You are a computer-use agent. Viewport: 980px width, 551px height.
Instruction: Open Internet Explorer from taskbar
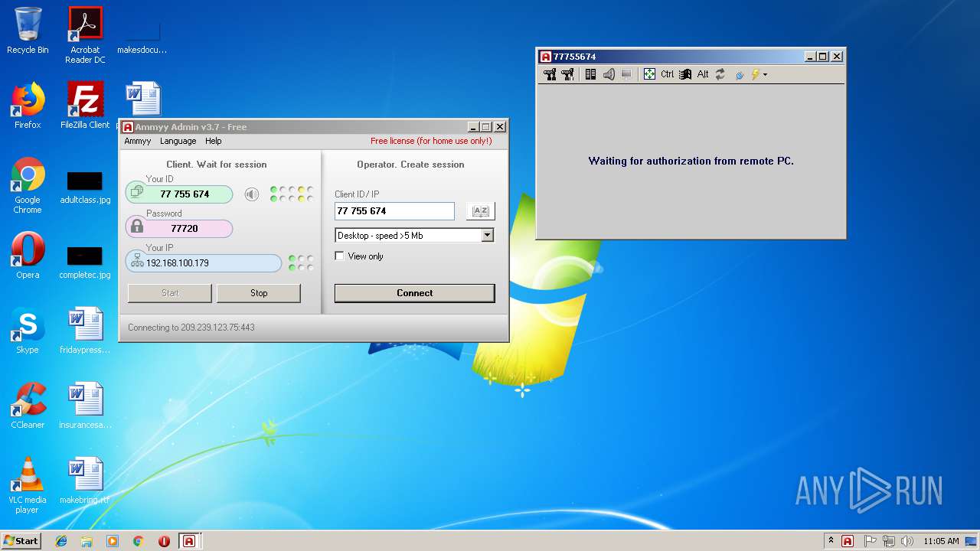[61, 541]
